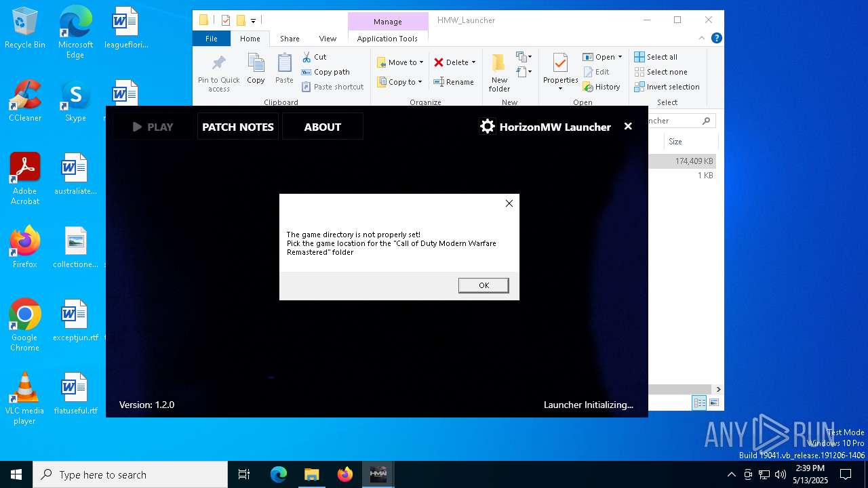The image size is (868, 488).
Task: Open the HMW launcher taskbar icon
Action: 378,474
